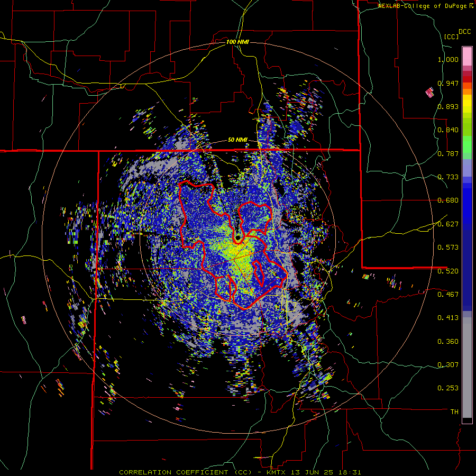Click the 0.947 scale value
476x476 pixels.
click(448, 83)
